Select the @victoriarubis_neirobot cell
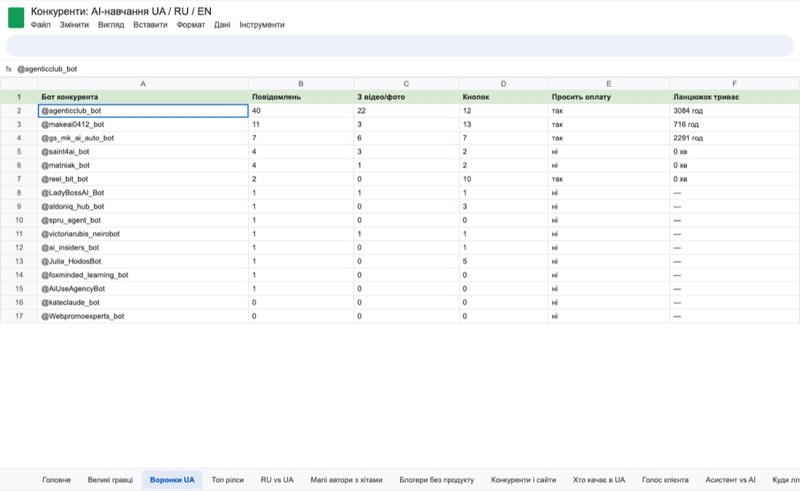 tap(143, 234)
